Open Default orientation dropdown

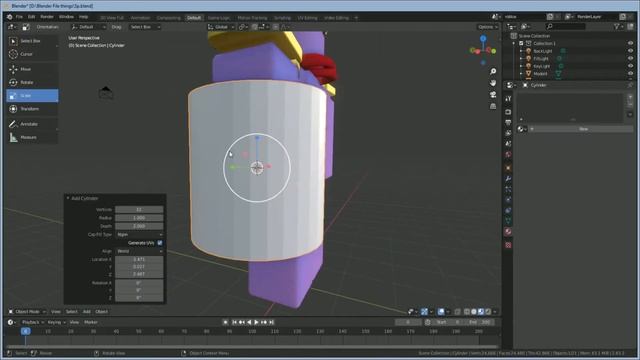click(x=88, y=27)
